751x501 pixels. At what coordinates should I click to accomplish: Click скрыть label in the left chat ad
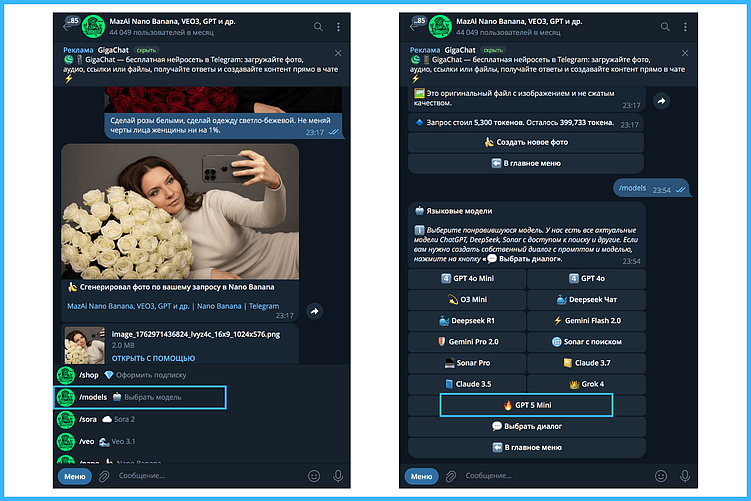[x=146, y=50]
